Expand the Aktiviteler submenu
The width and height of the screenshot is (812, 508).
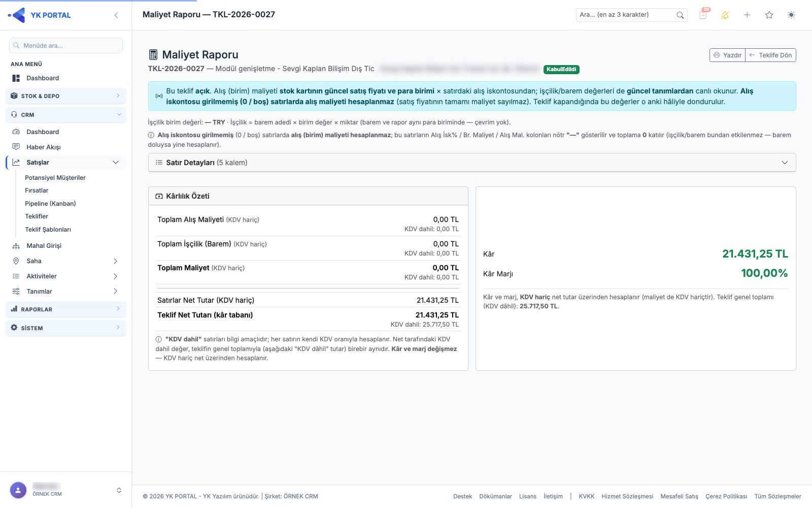pyautogui.click(x=66, y=276)
